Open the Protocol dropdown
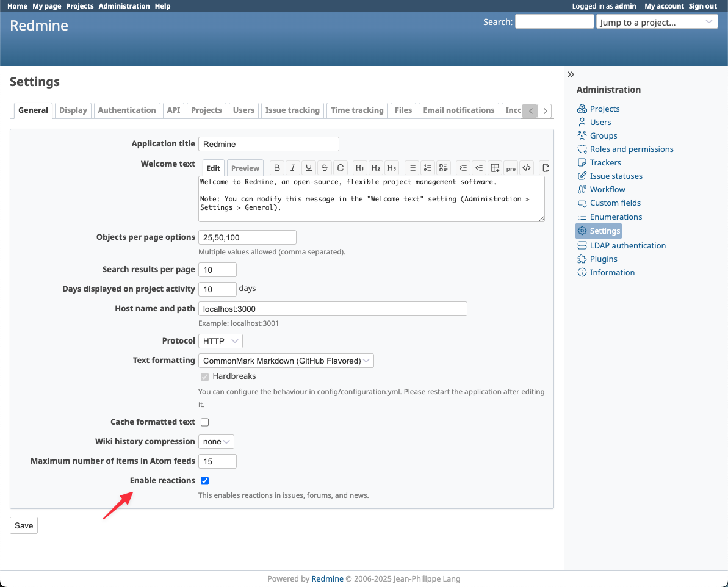 220,341
